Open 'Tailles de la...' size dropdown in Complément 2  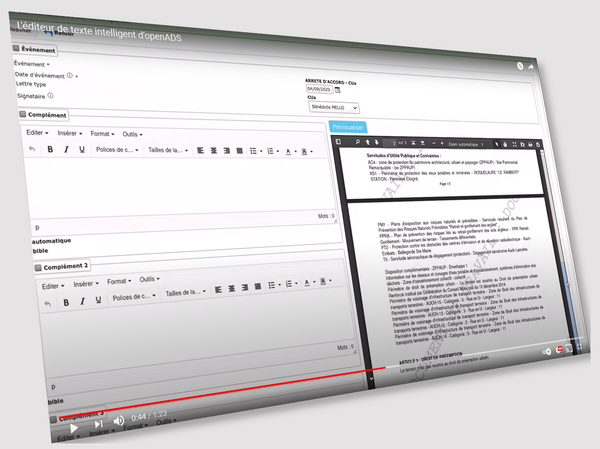pos(187,295)
